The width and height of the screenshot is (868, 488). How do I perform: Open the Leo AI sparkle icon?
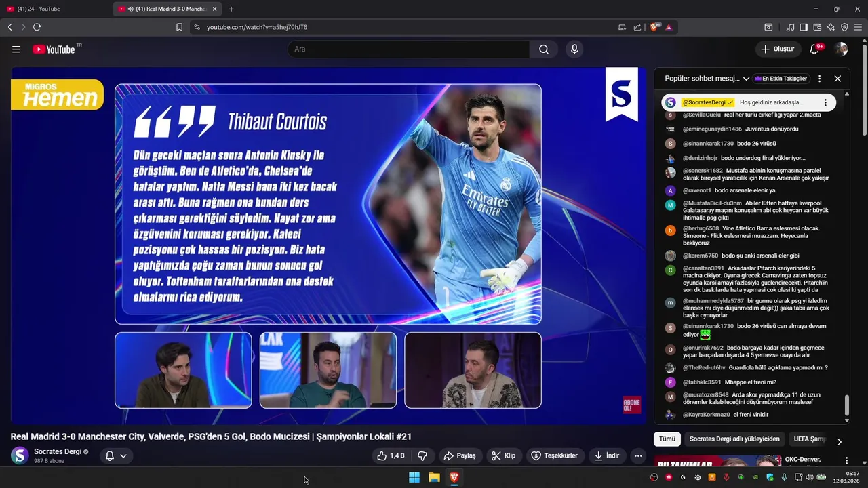[x=831, y=27]
